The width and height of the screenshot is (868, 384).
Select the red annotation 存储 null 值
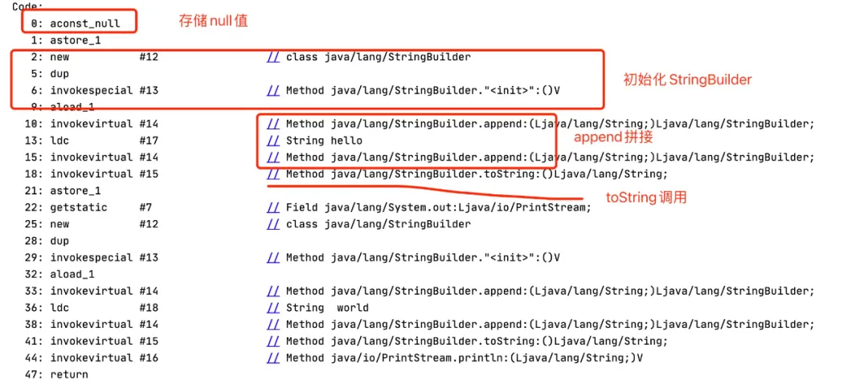point(212,22)
